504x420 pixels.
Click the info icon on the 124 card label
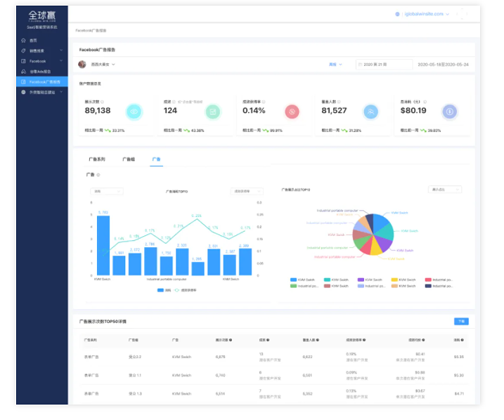174,102
